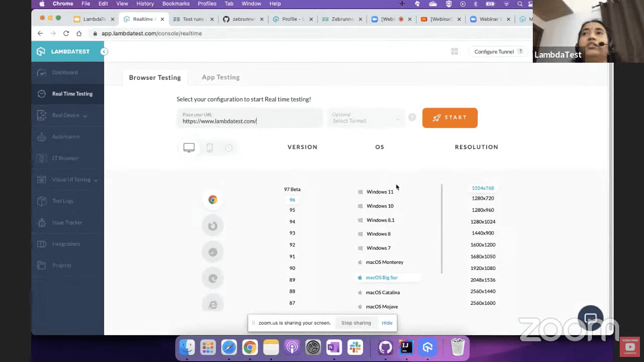Select the Chrome browser icon
The width and height of the screenshot is (644, 362).
212,199
